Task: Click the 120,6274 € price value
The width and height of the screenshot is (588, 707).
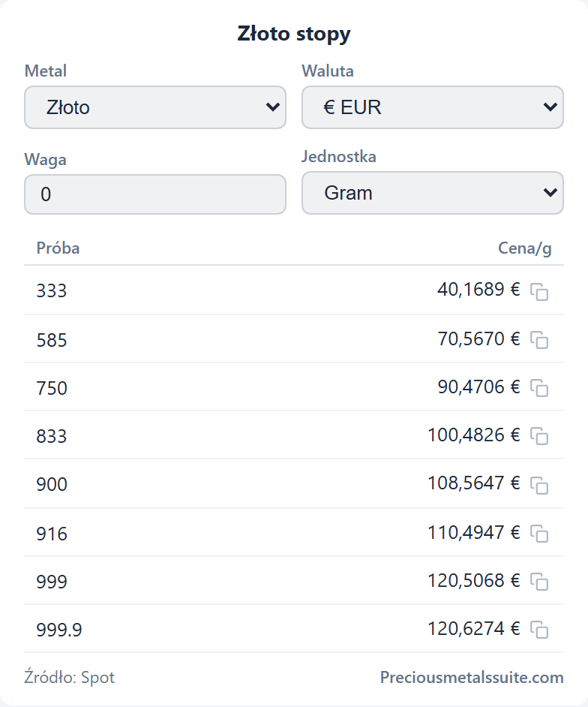Action: 473,628
